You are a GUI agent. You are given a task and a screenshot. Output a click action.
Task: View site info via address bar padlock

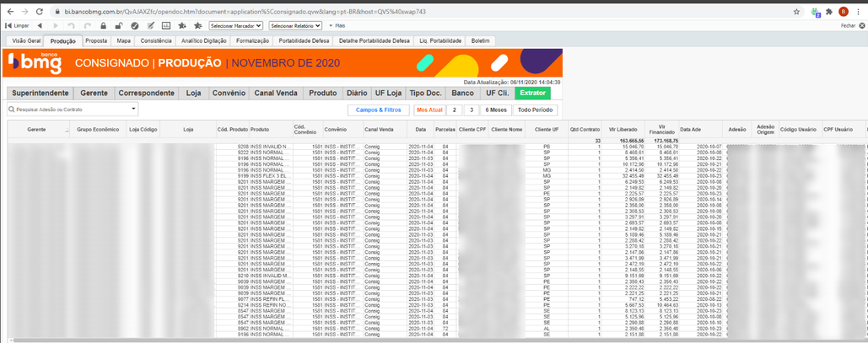pyautogui.click(x=57, y=11)
